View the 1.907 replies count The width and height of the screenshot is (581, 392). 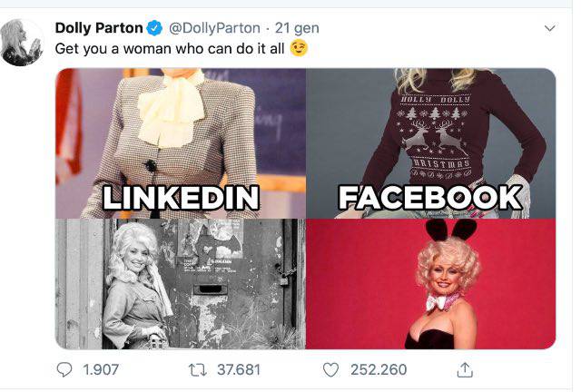(100, 369)
